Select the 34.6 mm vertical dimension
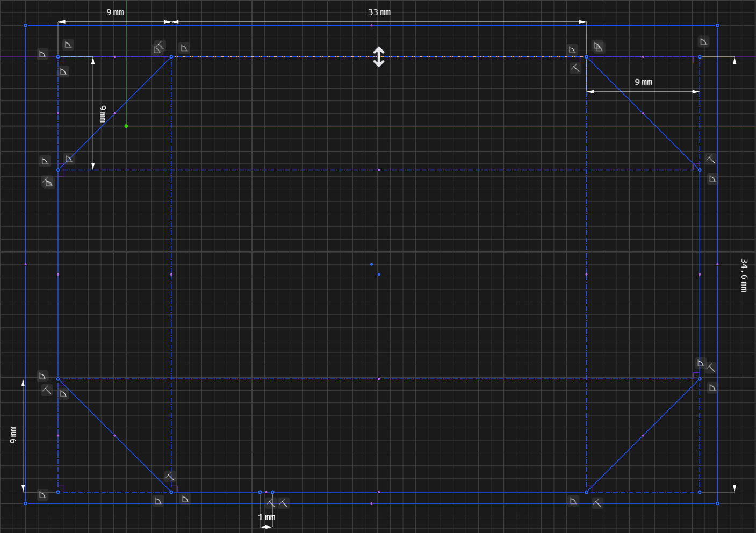 point(744,275)
